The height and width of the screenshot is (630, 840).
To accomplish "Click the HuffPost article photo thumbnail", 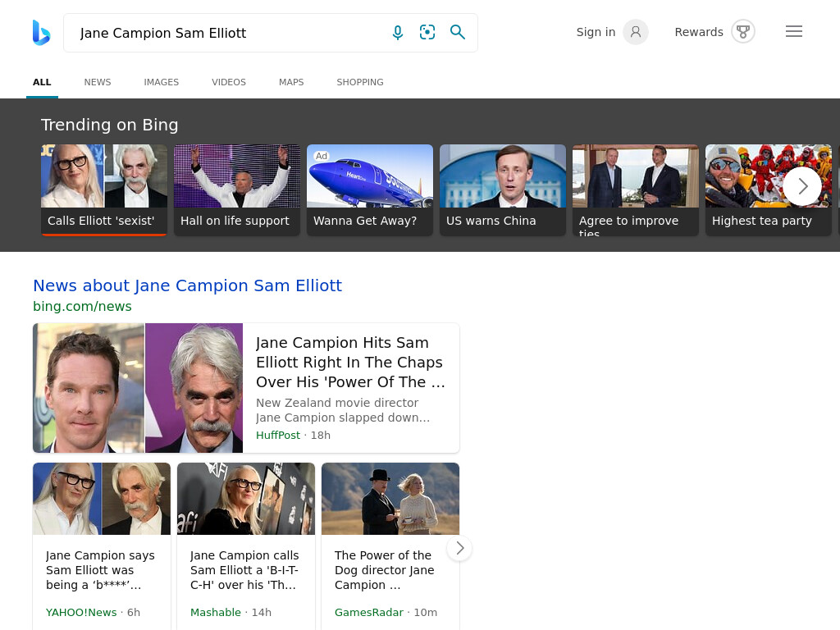I will point(138,388).
